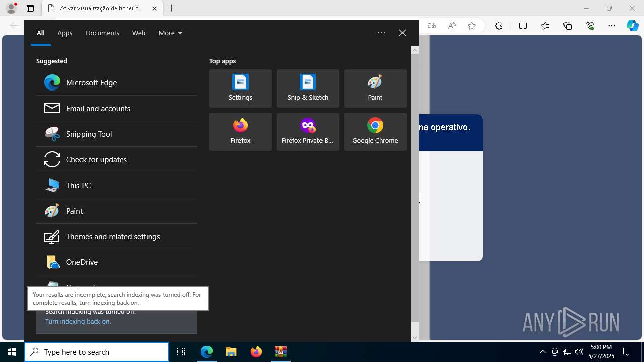Open Edge Browser essentials icon
Screen dimensions: 644x362
click(590, 26)
